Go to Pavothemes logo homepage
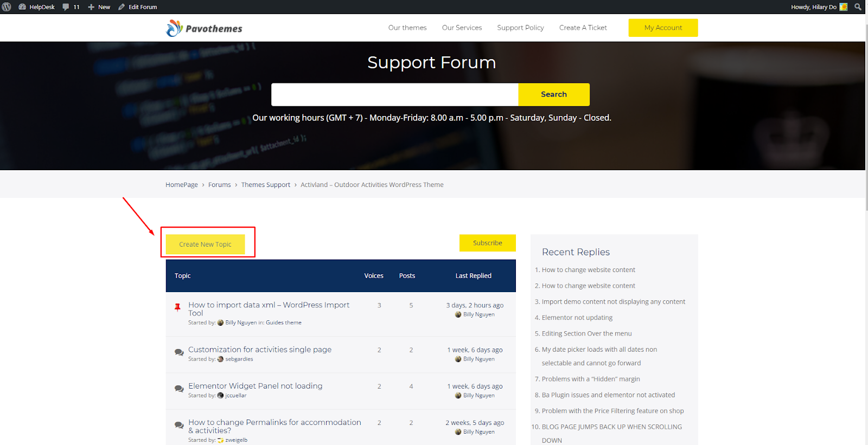 (204, 28)
